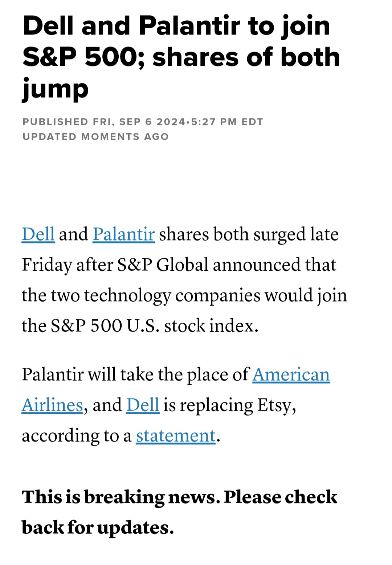
Task: Open the Palantir link in first paragraph
Action: (x=124, y=234)
